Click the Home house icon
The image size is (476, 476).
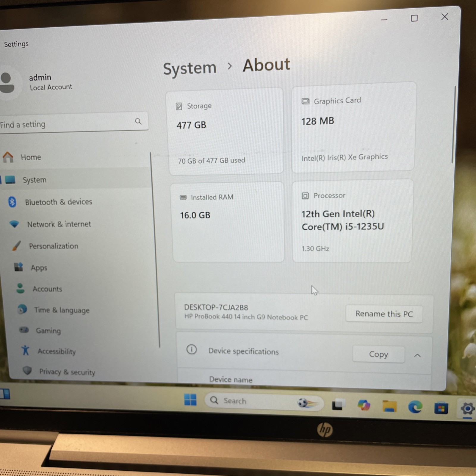[8, 157]
